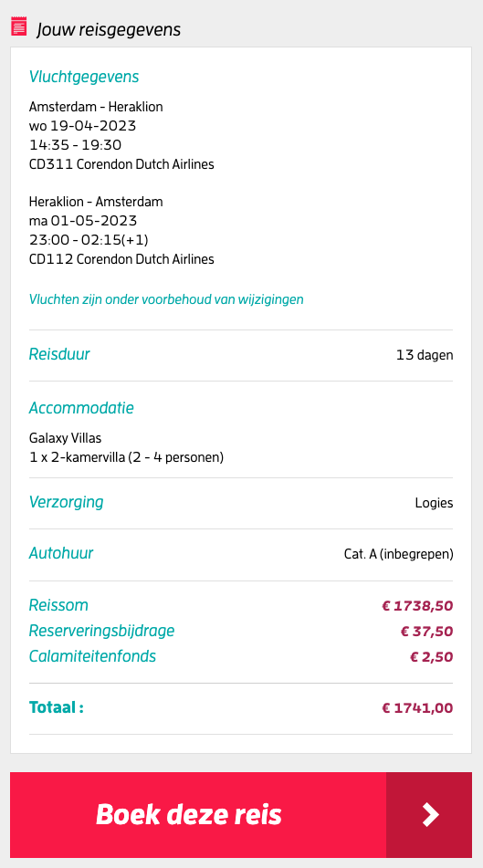Image resolution: width=483 pixels, height=868 pixels.
Task: Click the Autohuur label
Action: pyautogui.click(x=61, y=553)
